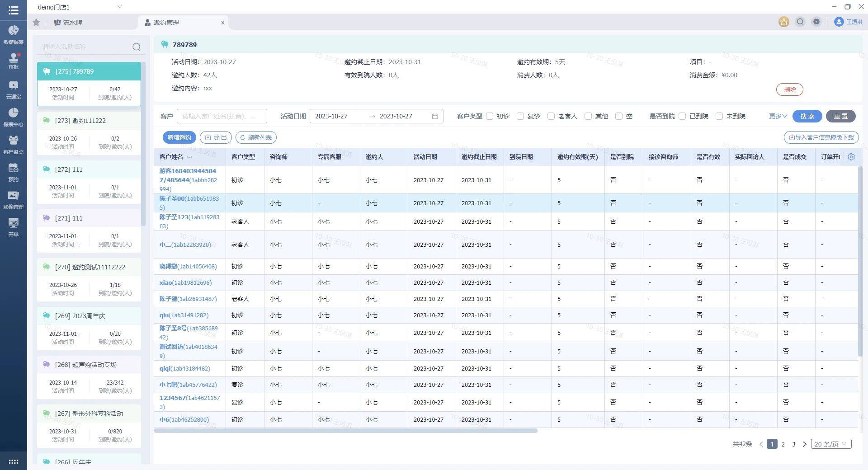This screenshot has height=470, width=868.
Task: Open the 20 条/页 page size dropdown
Action: click(x=831, y=444)
